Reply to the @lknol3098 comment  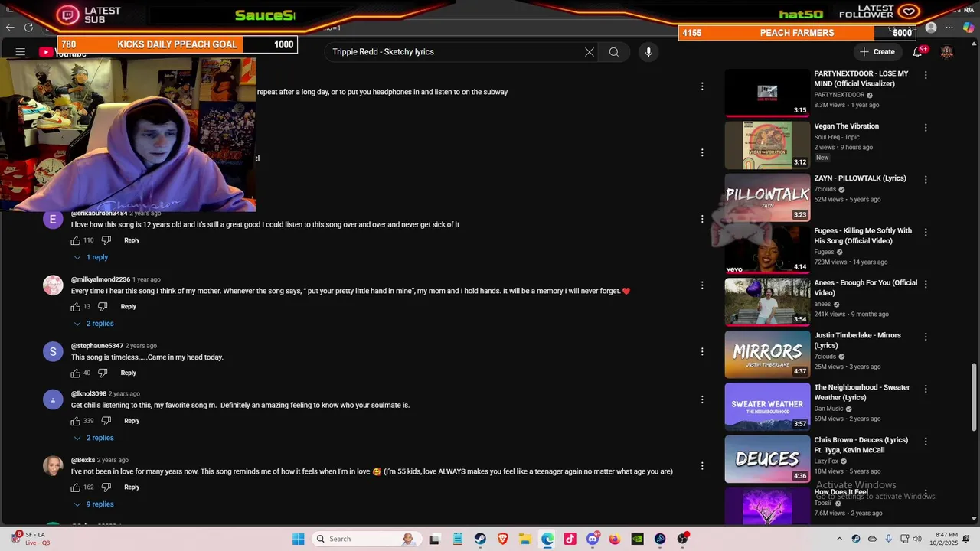[x=132, y=421]
